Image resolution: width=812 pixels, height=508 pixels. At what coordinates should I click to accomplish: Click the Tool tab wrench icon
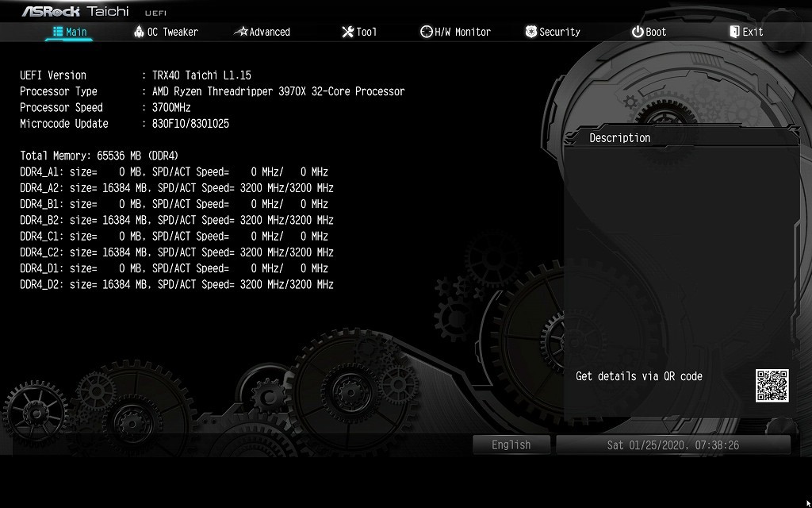coord(347,32)
